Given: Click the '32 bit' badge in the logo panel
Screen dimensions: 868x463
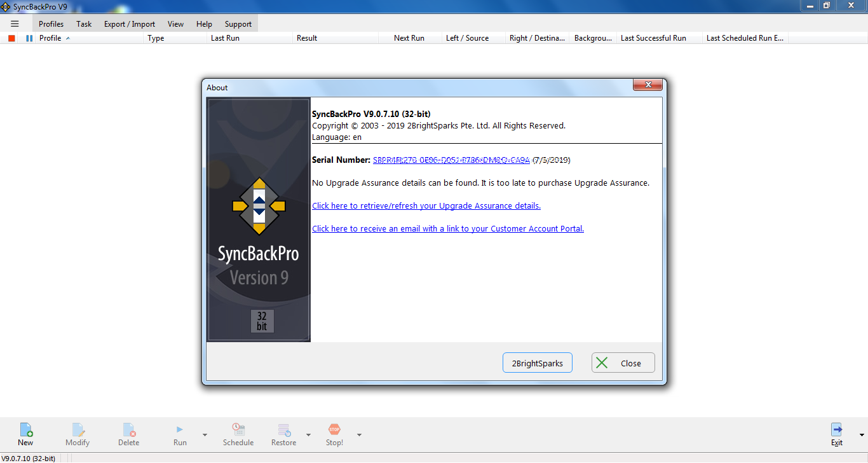Looking at the screenshot, I should tap(262, 321).
